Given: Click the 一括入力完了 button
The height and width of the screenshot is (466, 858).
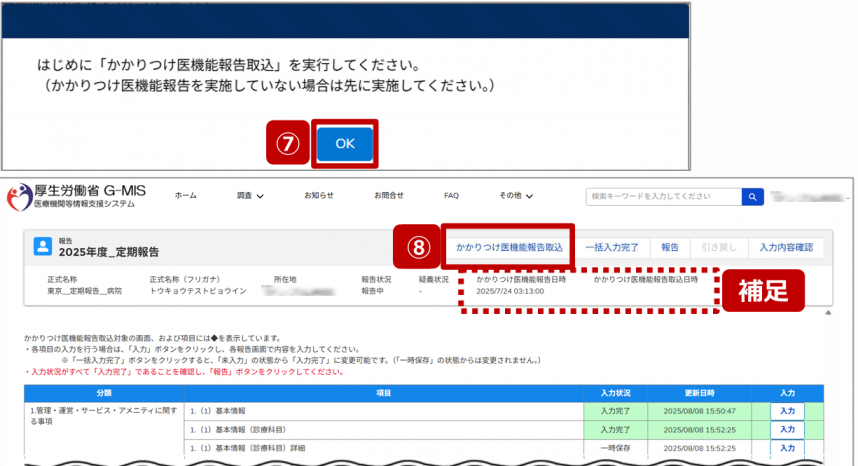Looking at the screenshot, I should (612, 247).
